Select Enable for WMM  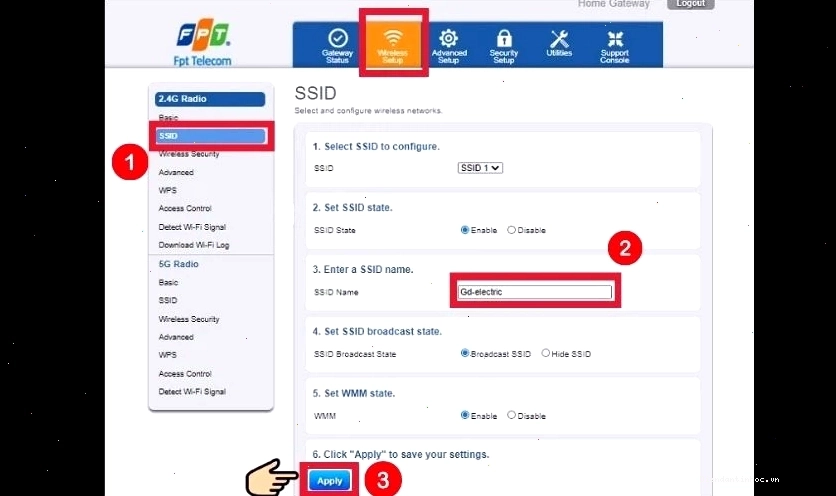(465, 415)
